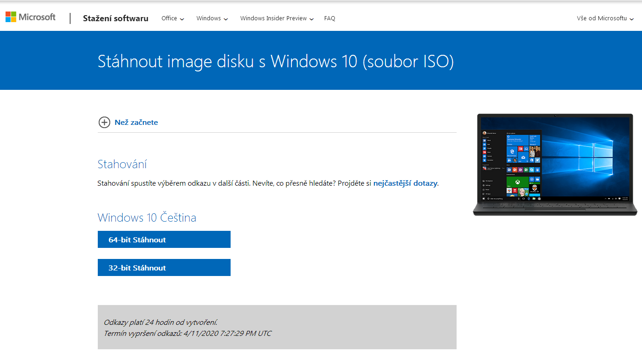Open the Windows menu in the navigation bar

(x=208, y=18)
